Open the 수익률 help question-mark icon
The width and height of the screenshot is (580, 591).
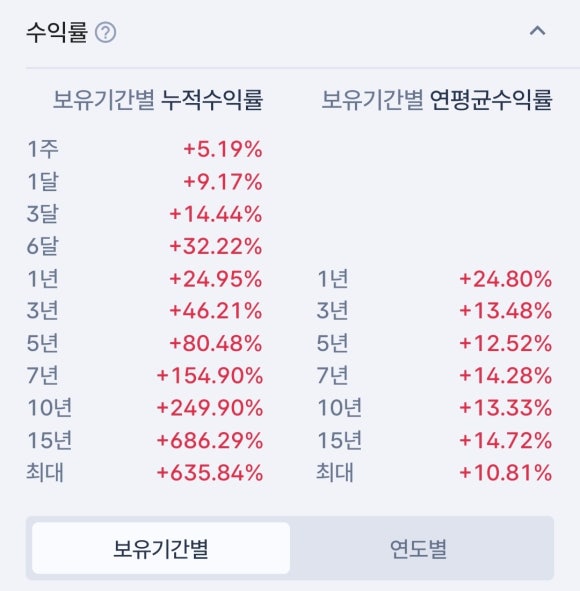(x=105, y=32)
